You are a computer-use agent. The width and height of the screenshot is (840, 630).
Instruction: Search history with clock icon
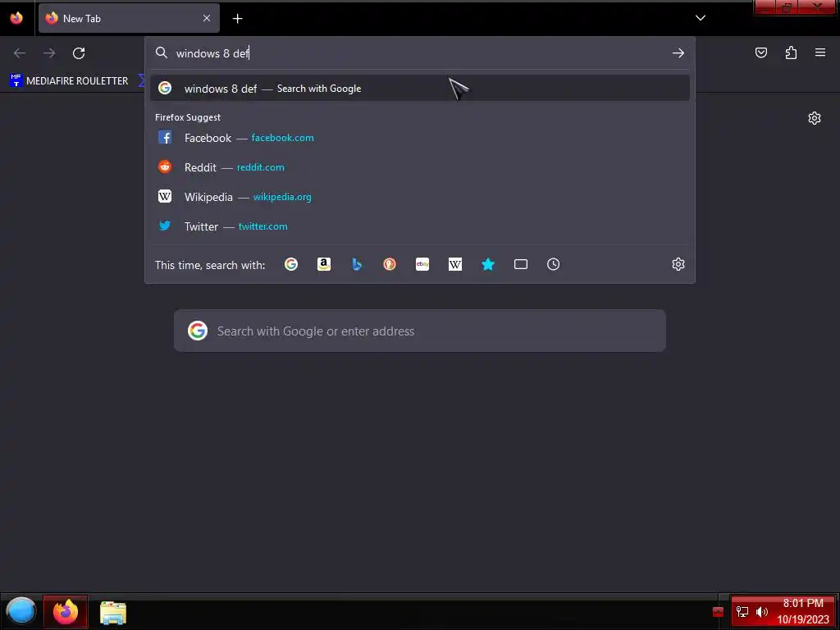pos(554,264)
